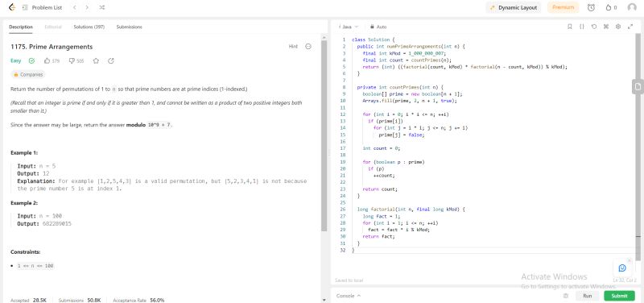Switch to the Solutions (397) tab
This screenshot has height=303, width=644.
point(89,27)
